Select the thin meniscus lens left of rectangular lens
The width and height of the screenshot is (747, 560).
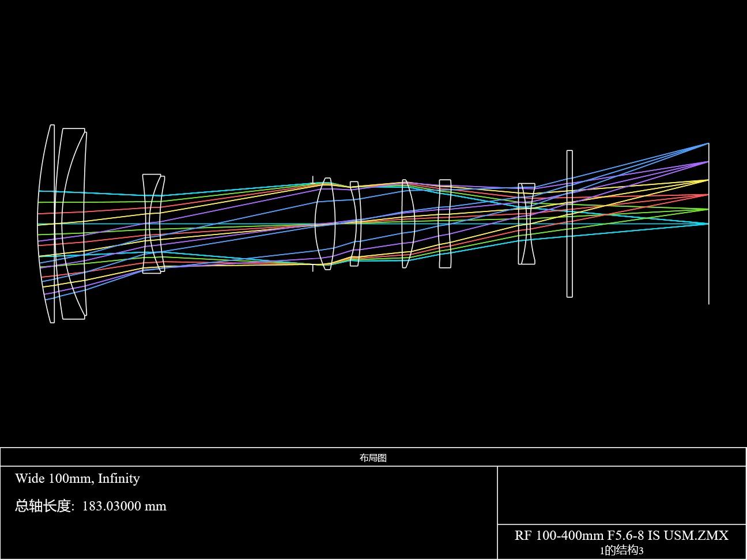(408, 224)
